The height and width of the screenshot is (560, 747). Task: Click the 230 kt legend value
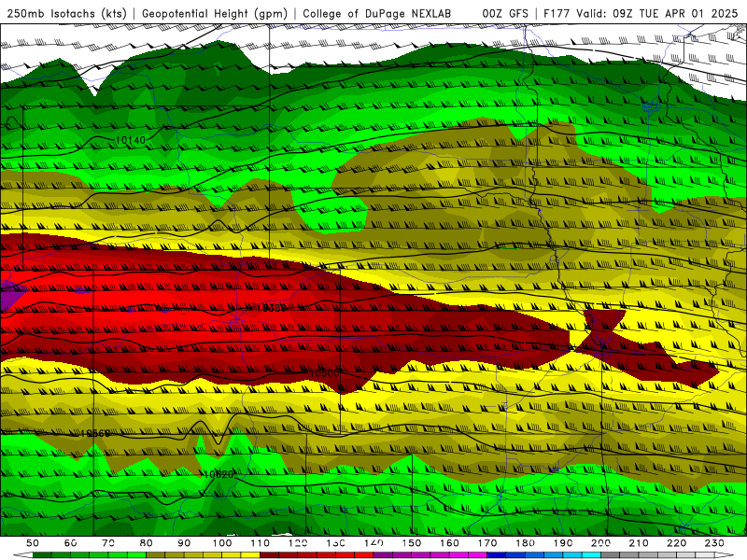coord(714,543)
